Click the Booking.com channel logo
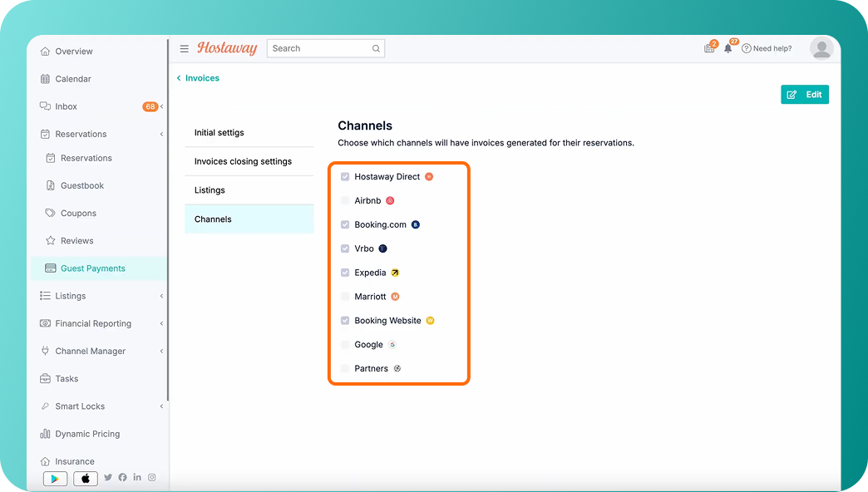Viewport: 868px width, 492px height. (416, 224)
